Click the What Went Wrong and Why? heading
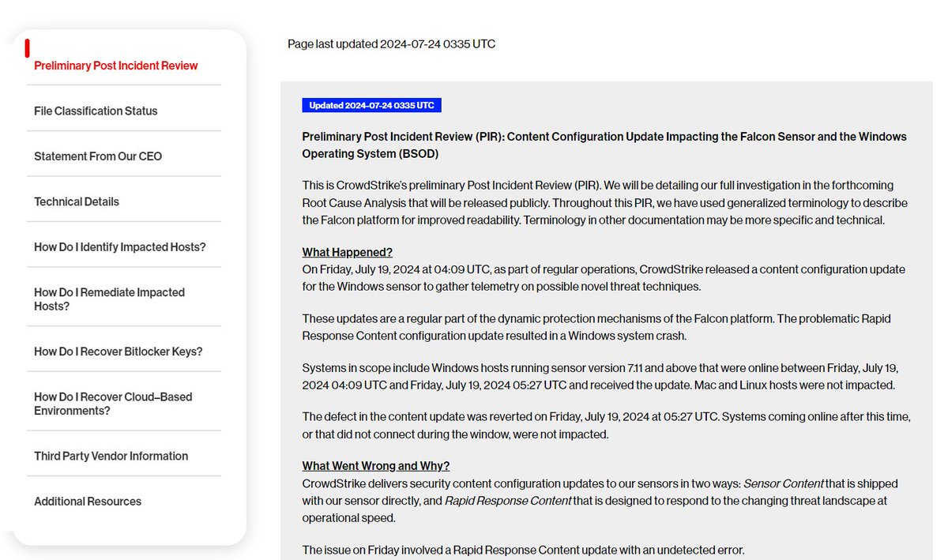Viewport: 948px width, 560px height. pos(375,465)
